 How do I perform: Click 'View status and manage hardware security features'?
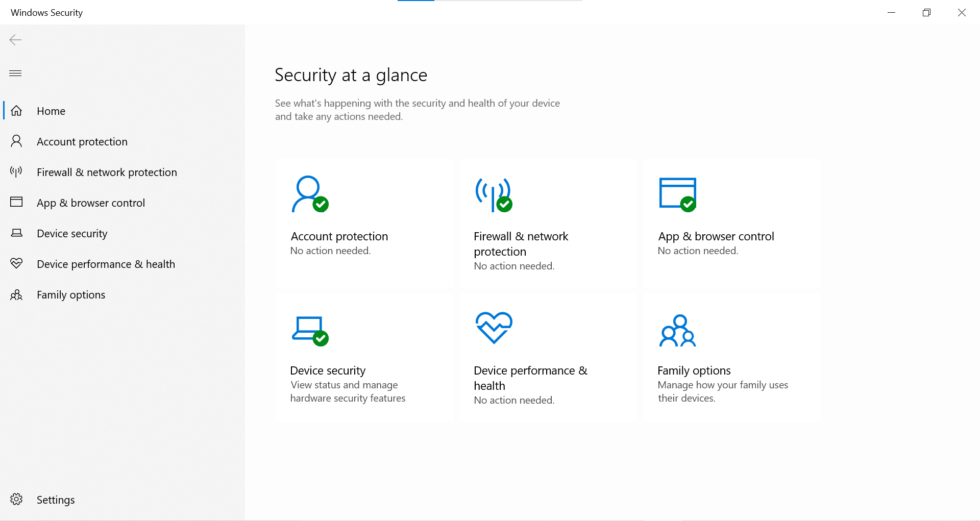[x=348, y=391]
